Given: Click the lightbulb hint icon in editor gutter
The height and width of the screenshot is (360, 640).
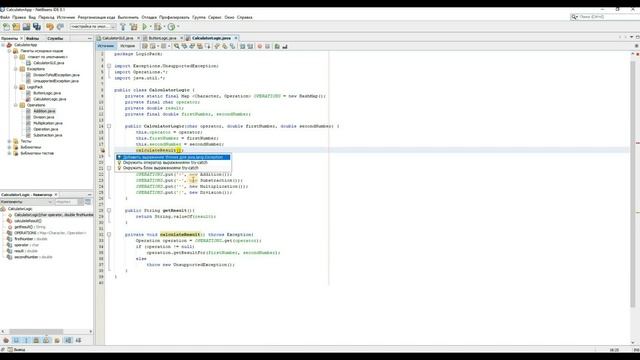Looking at the screenshot, I should 102,150.
